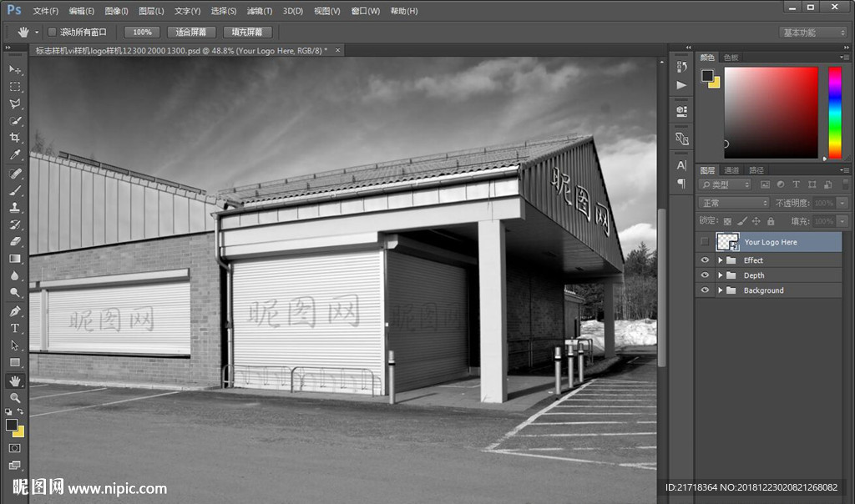Select the Dodge tool

pos(15,293)
